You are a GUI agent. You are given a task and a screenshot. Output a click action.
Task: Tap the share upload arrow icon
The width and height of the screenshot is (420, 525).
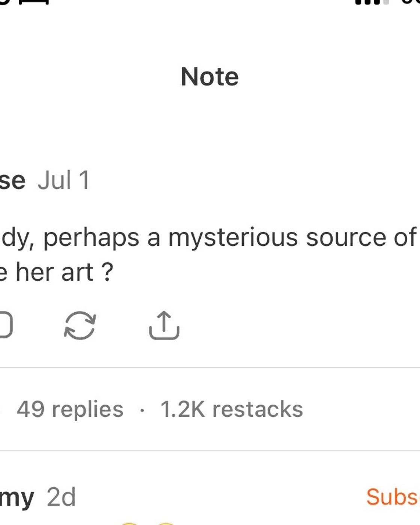164,325
